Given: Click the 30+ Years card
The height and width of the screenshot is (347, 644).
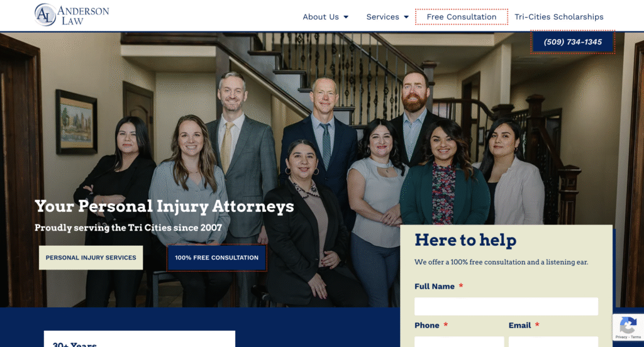Looking at the screenshot, I should coord(140,339).
